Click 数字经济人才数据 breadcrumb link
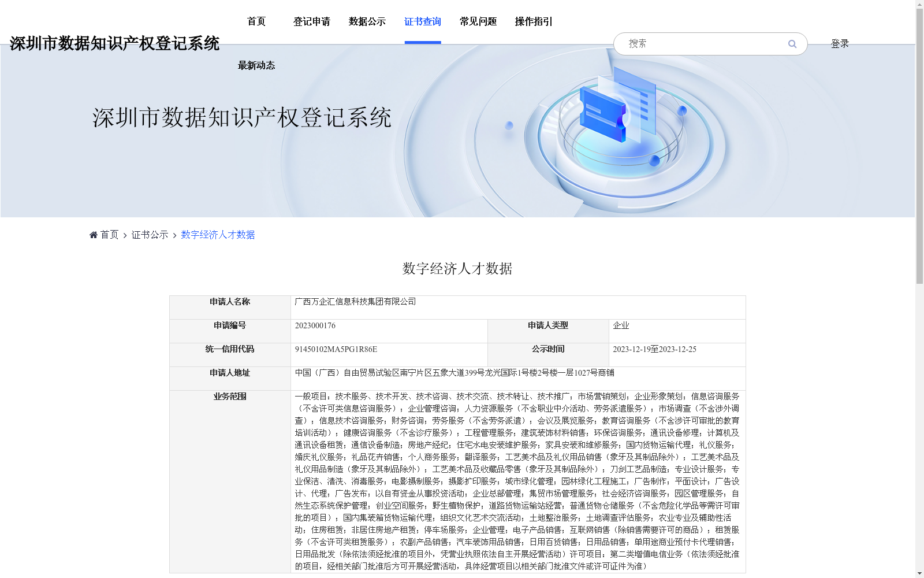924x578 pixels. (218, 235)
